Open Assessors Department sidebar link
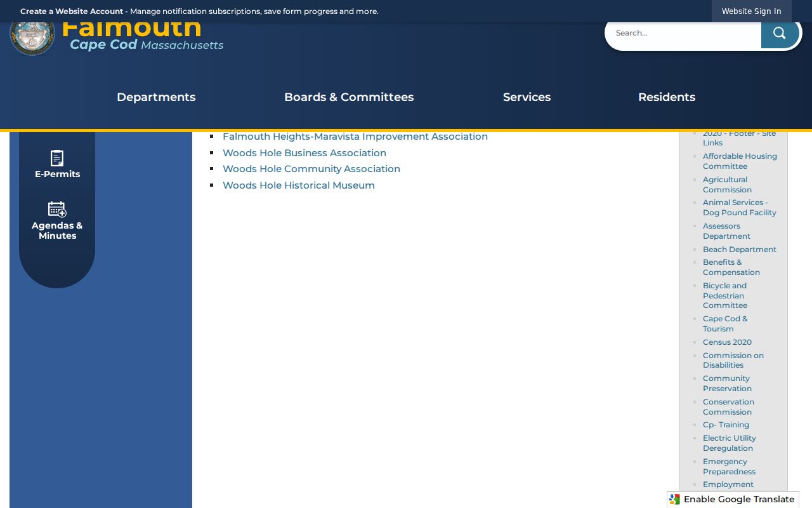This screenshot has width=812, height=508. click(x=726, y=231)
